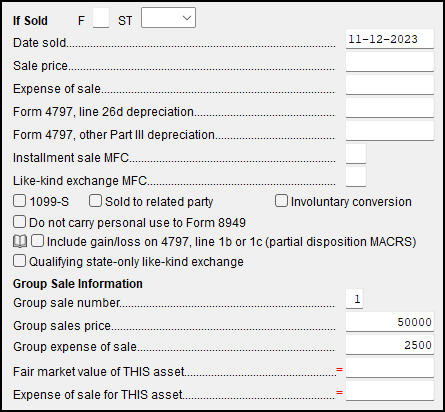Check the 1099-S checkbox
The width and height of the screenshot is (445, 412).
[x=19, y=201]
